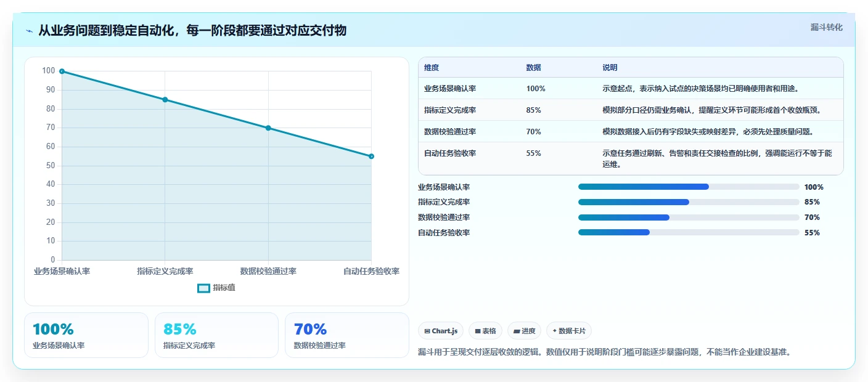Click the y-axis label 50 on chart
The width and height of the screenshot is (868, 382).
pyautogui.click(x=50, y=166)
